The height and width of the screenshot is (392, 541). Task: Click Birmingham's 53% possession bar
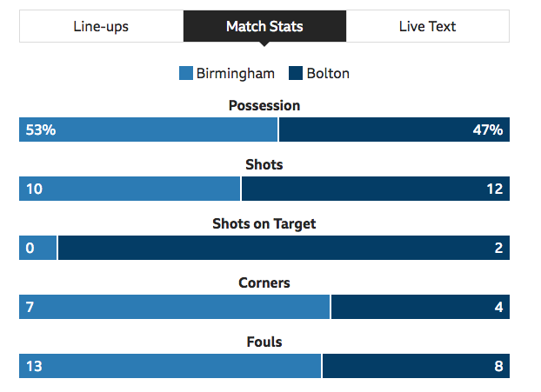tap(149, 130)
